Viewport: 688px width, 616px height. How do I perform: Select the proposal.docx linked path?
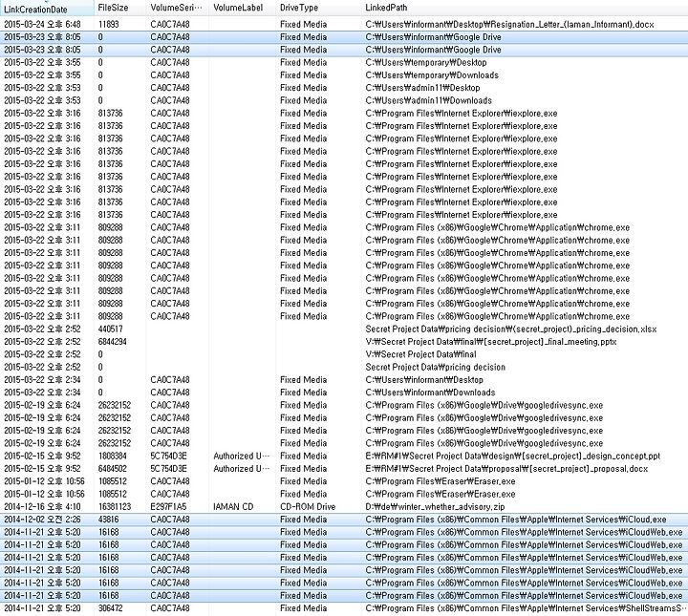coord(506,469)
